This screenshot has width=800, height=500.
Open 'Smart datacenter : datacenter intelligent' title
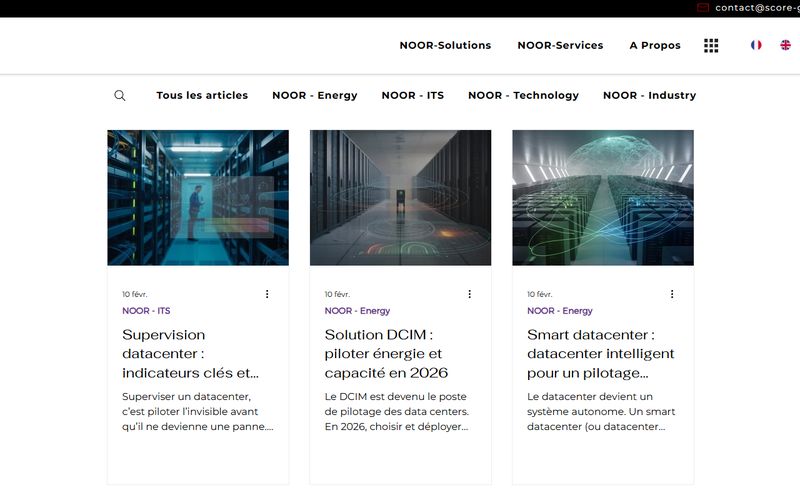point(601,354)
